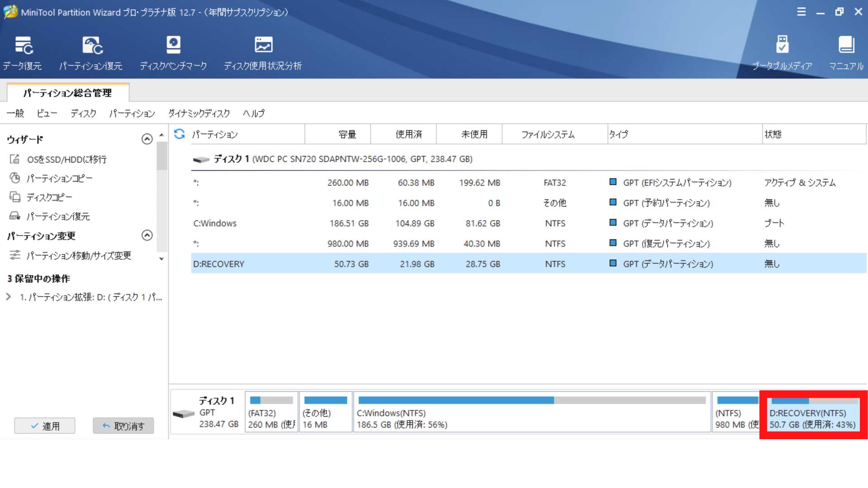The height and width of the screenshot is (488, 868).
Task: Expand pending operation 1, Partition Extend (パーティション拡張)
Action: point(9,297)
